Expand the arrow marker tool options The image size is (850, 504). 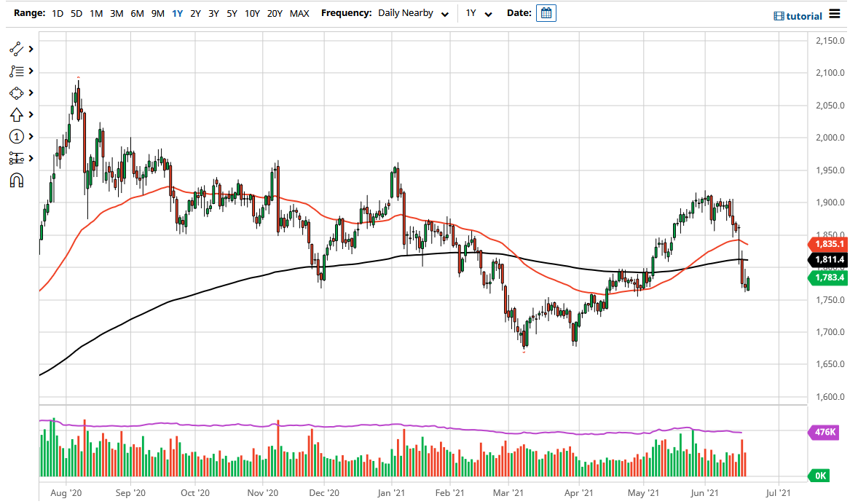click(31, 115)
